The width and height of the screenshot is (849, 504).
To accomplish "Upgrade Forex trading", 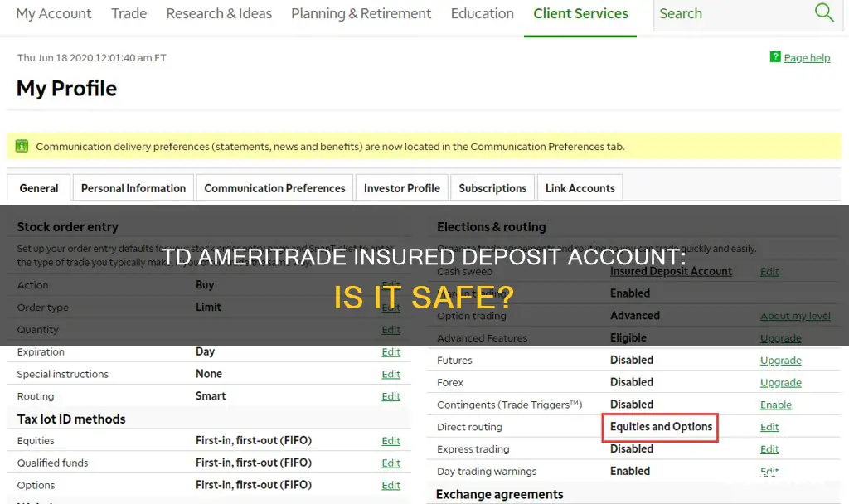I will pos(781,382).
